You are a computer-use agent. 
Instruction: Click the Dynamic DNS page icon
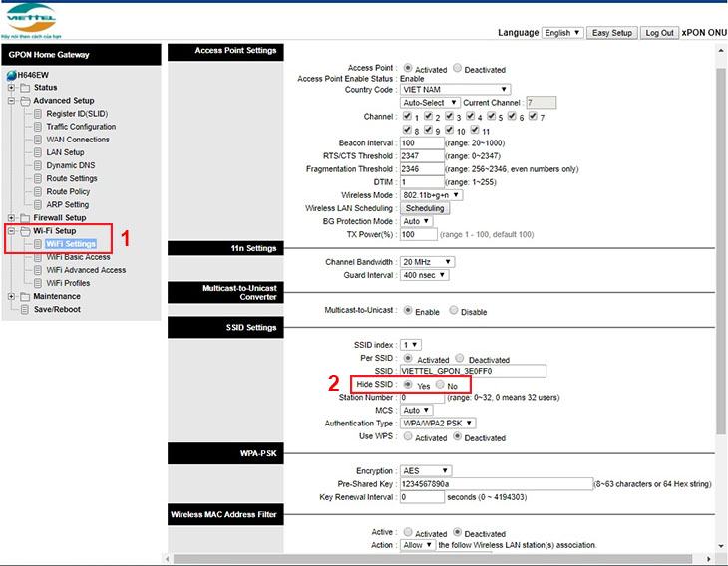(38, 165)
